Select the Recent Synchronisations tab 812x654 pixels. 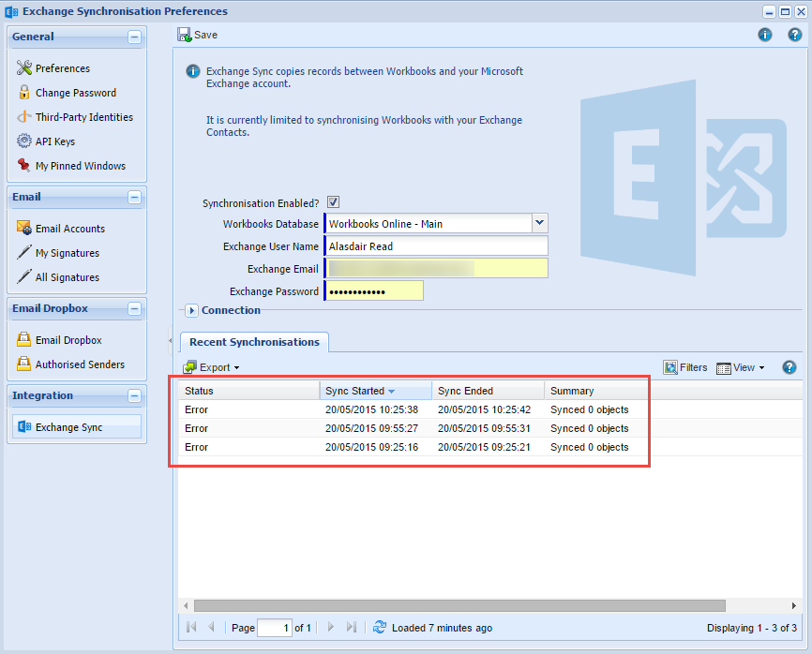tap(254, 342)
